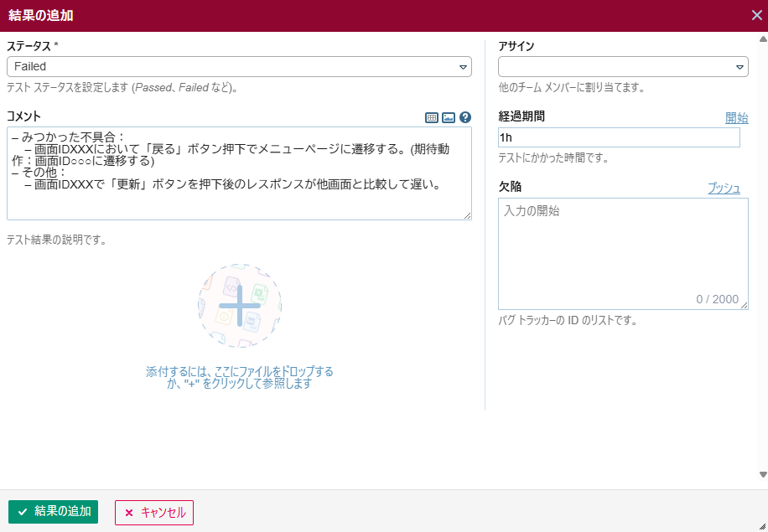
Task: Click the scrollbar up arrow
Action: 762,39
